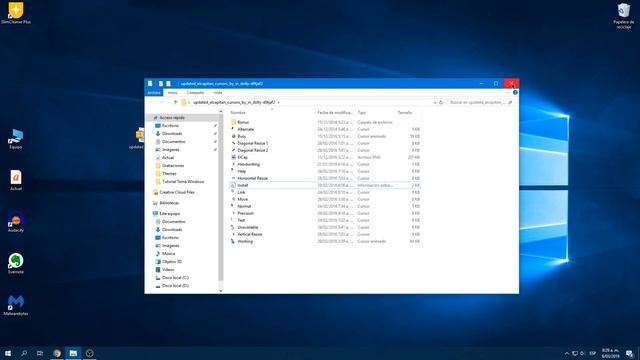
Task: Open Google Chrome from the taskbar
Action: click(57, 353)
